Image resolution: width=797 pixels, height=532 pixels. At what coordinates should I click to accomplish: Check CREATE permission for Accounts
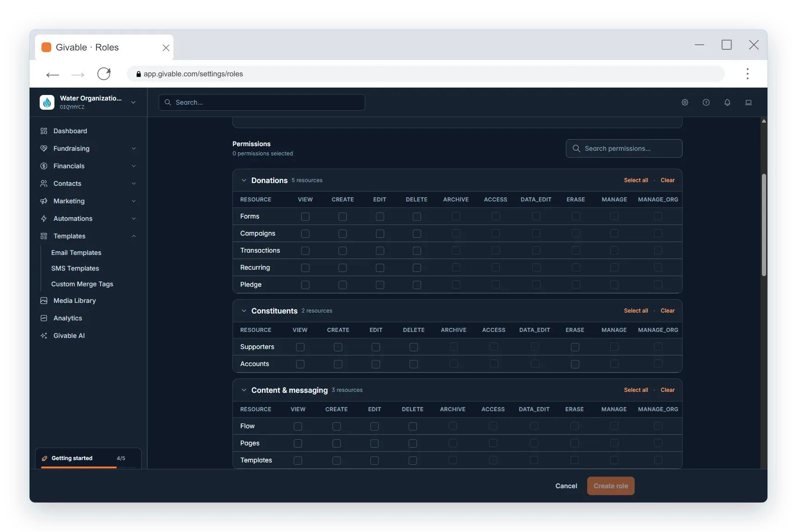coord(338,364)
